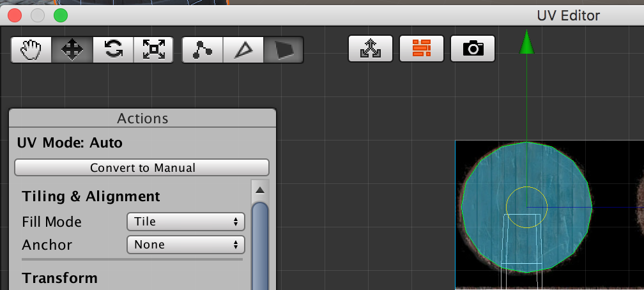This screenshot has height=290, width=644.
Task: Click the Tiling & Alignment heading
Action: tap(91, 196)
